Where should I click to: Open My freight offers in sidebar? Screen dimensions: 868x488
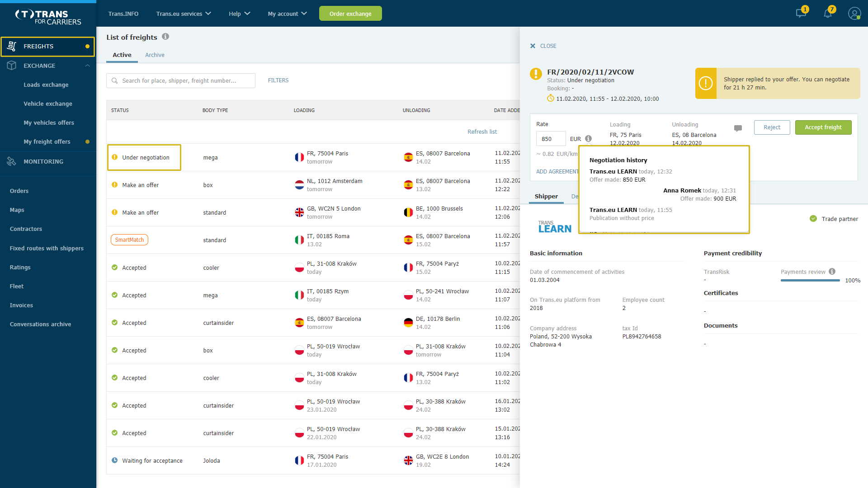pyautogui.click(x=47, y=141)
